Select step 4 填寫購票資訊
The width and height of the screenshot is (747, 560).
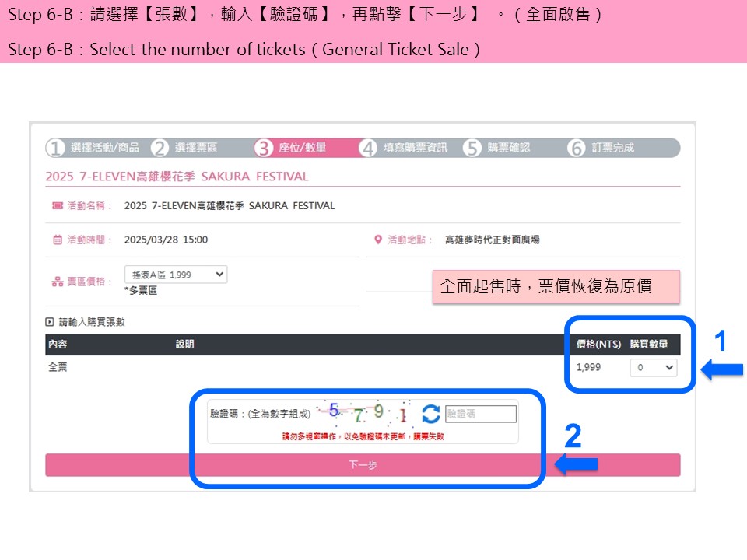pyautogui.click(x=403, y=148)
